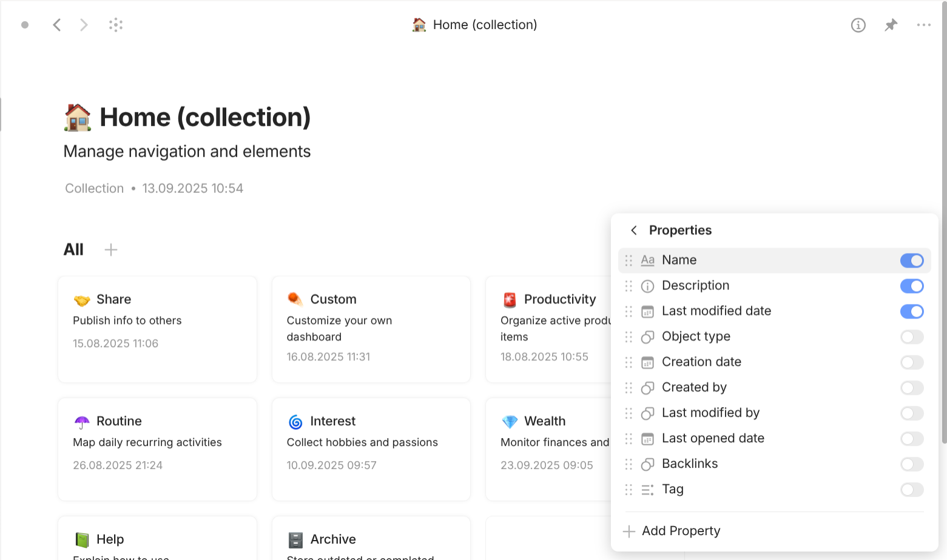Add a new view beside All
This screenshot has height=560, width=947.
(111, 249)
